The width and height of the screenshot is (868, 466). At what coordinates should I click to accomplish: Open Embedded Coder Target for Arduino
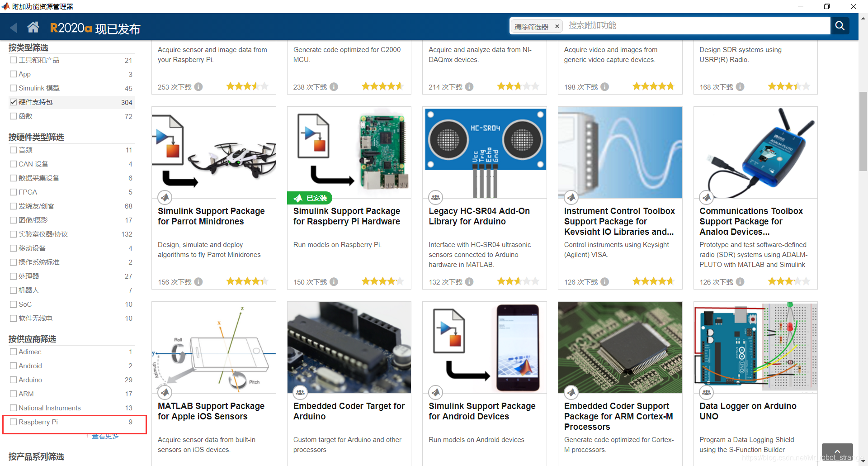tap(349, 411)
